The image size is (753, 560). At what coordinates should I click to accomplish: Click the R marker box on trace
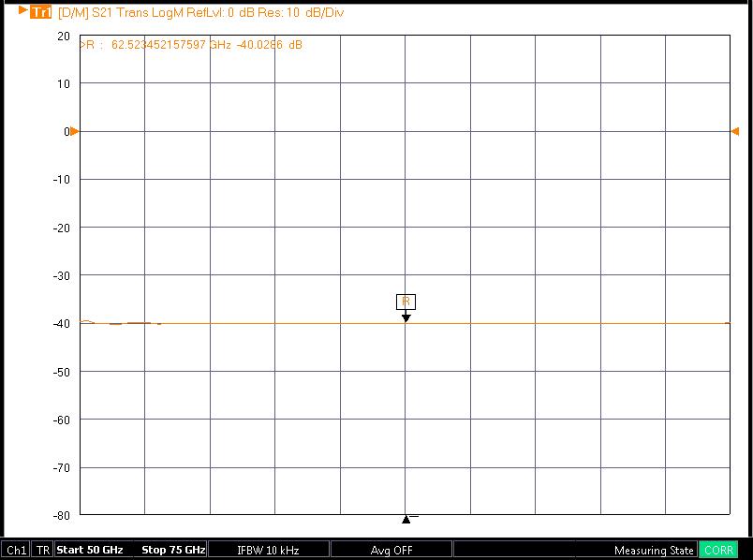[406, 302]
